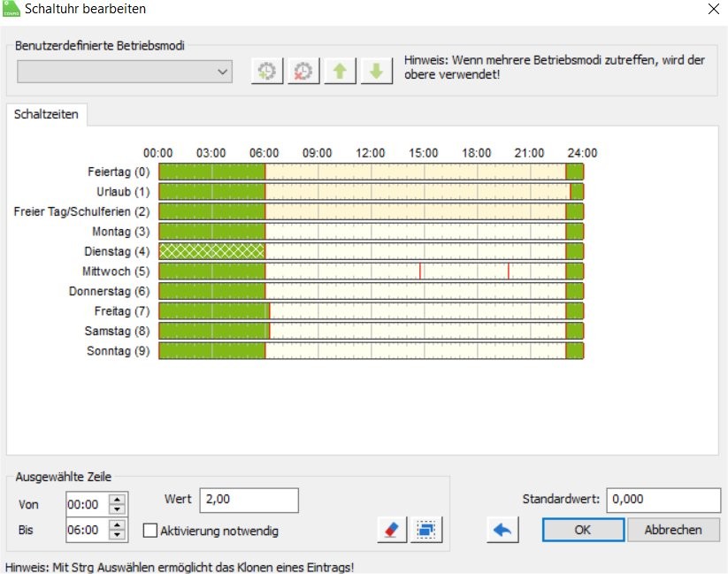The height and width of the screenshot is (574, 728).
Task: Confirm with the OK button
Action: click(583, 530)
